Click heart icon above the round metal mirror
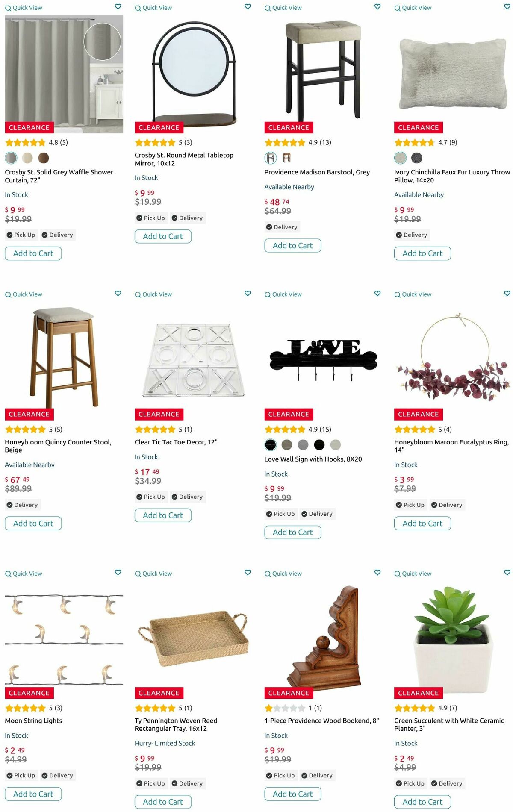The image size is (513, 812). 248,7
